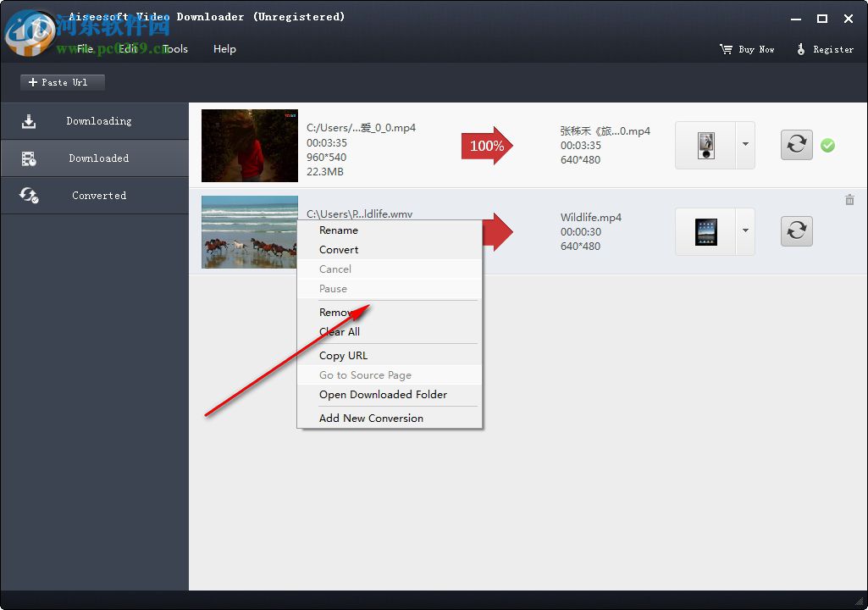Open the Tools menu
Screen dimensions: 868x610
pyautogui.click(x=174, y=48)
